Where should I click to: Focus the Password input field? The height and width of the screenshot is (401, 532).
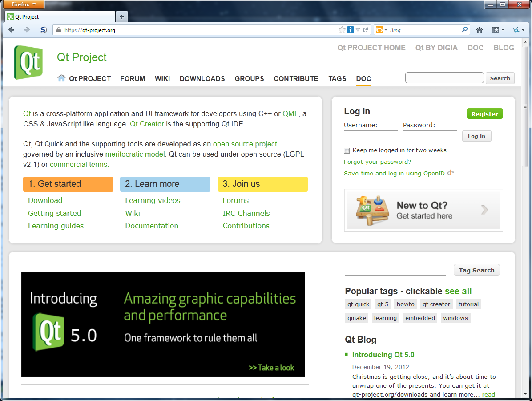click(430, 136)
